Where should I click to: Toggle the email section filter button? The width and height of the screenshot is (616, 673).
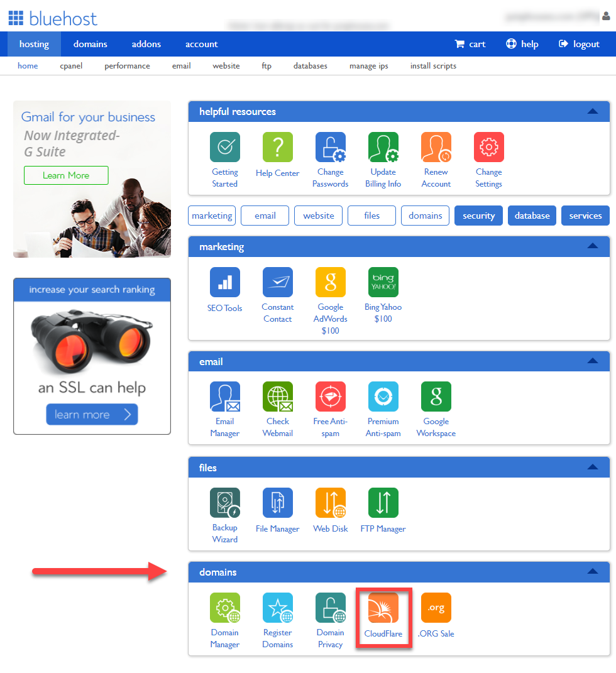point(265,216)
